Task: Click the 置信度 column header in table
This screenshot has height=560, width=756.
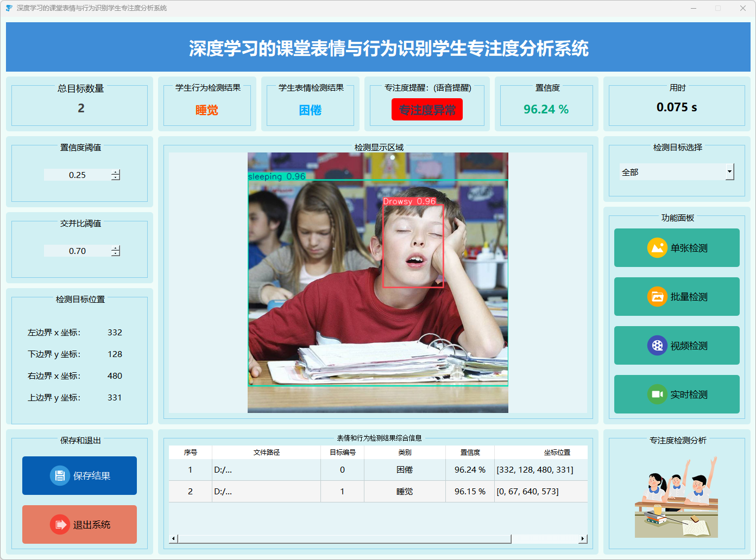Action: pos(470,452)
